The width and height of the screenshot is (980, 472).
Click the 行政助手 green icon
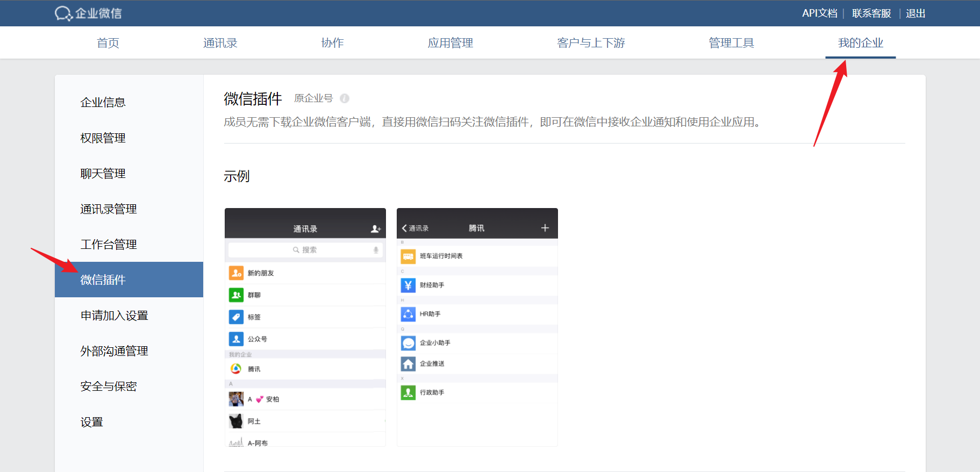tap(408, 393)
